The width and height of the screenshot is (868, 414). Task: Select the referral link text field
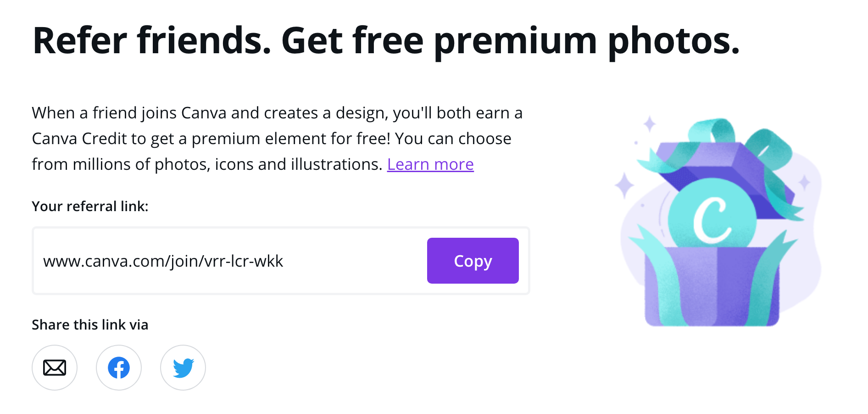point(281,261)
